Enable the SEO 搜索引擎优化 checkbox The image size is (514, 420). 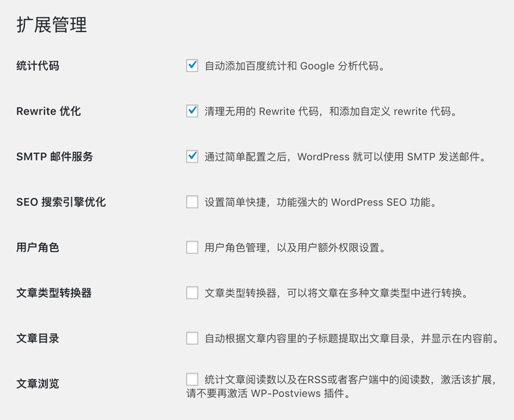[192, 202]
